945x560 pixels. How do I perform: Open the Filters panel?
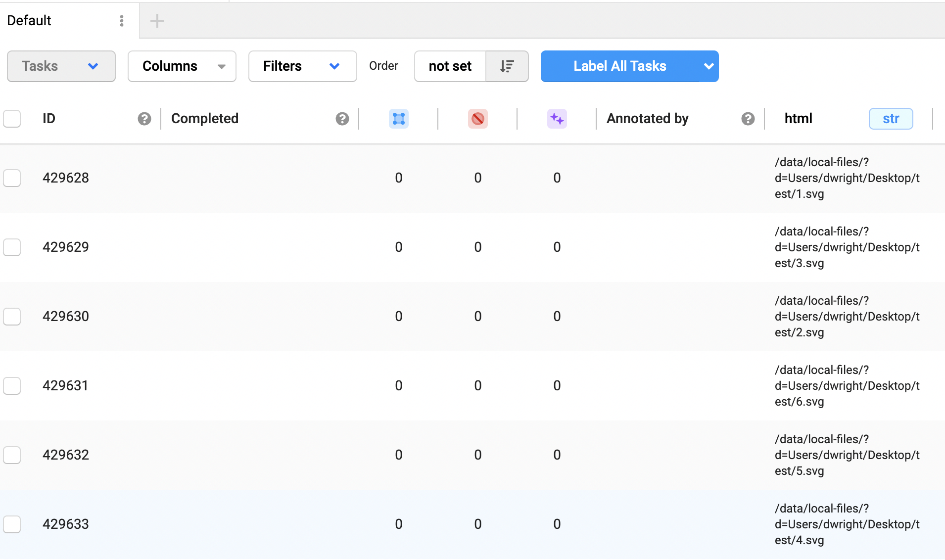[302, 66]
